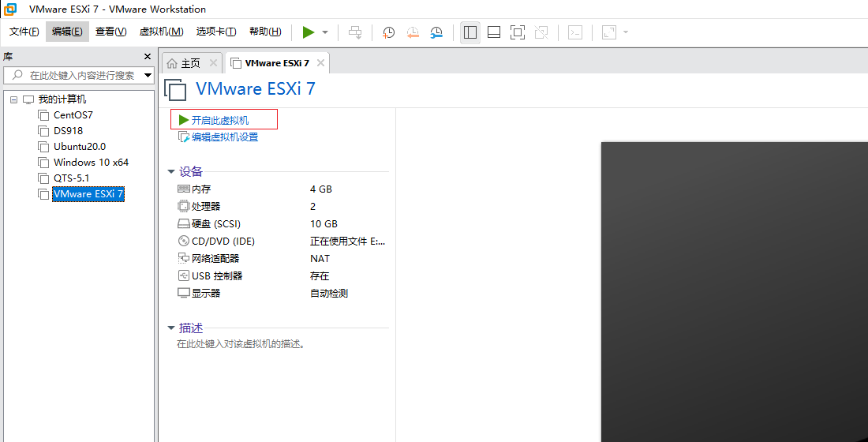Collapse the 设备 section
The width and height of the screenshot is (868, 442).
(171, 172)
